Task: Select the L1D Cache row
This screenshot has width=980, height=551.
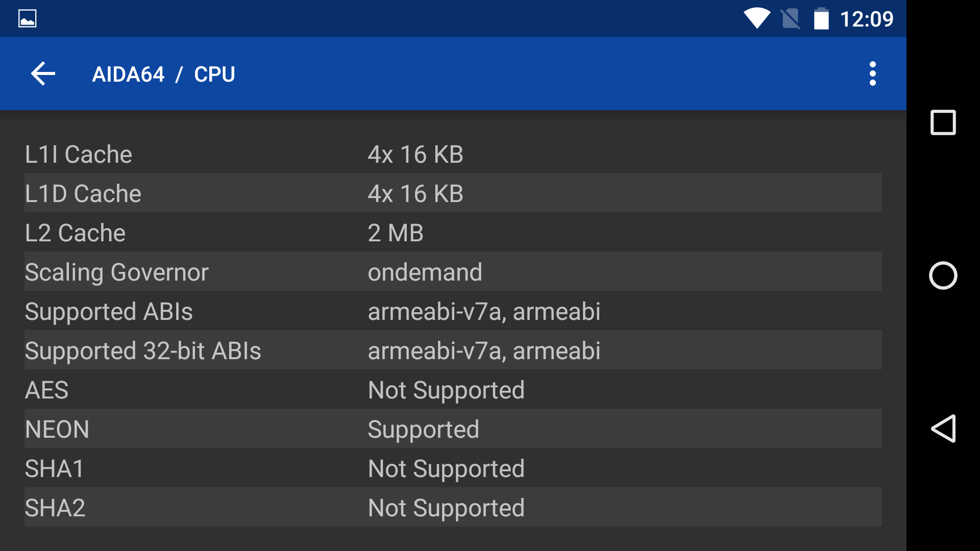Action: point(453,193)
